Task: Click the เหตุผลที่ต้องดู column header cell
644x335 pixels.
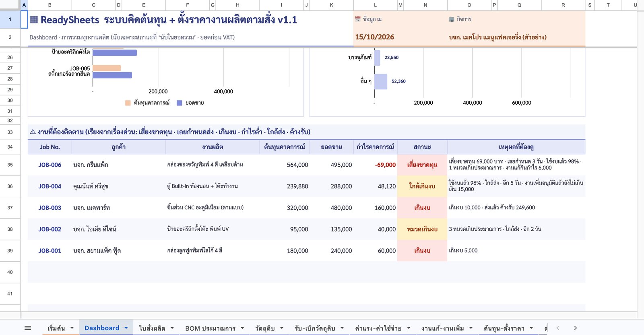Action: coord(516,147)
